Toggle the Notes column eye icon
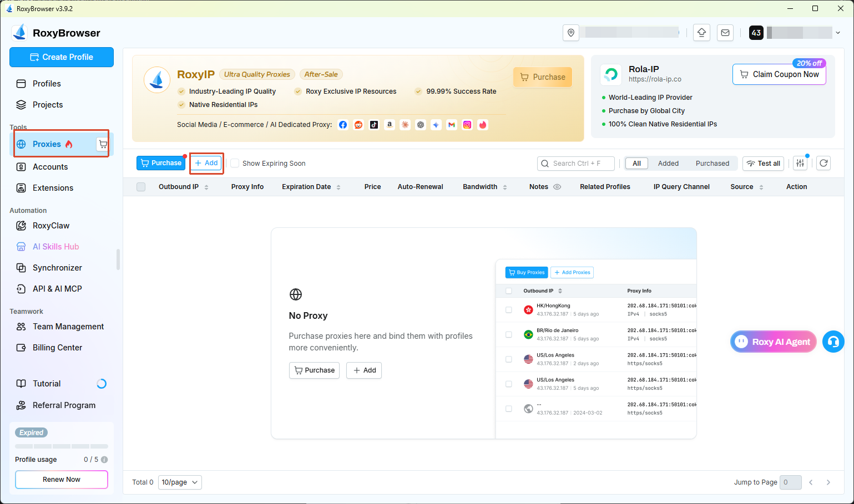Viewport: 854px width, 504px height. (557, 187)
